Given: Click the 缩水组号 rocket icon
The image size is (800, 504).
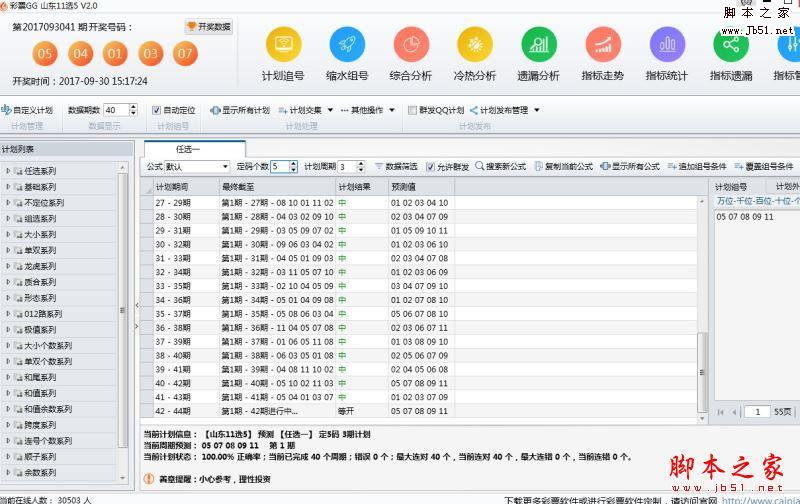Looking at the screenshot, I should point(346,45).
